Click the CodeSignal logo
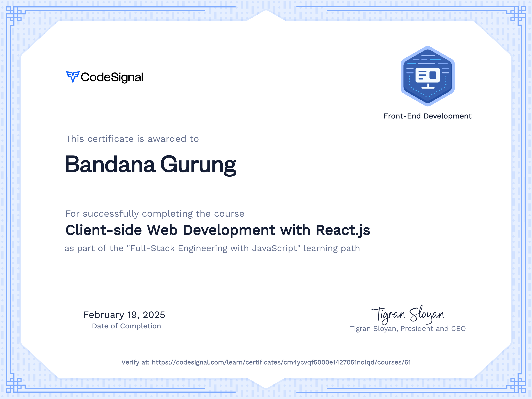Viewport: 532px width, 399px height. coord(105,77)
